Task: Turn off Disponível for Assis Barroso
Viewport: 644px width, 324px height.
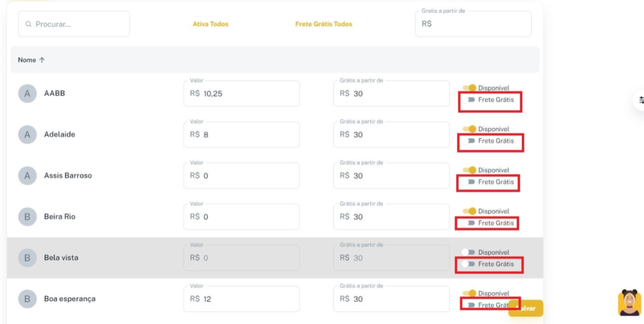Action: click(470, 170)
